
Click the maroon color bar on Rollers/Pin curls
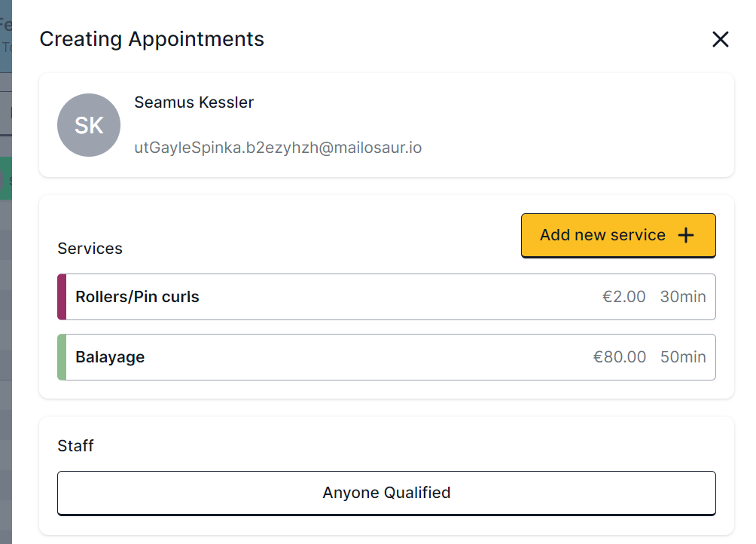(62, 297)
